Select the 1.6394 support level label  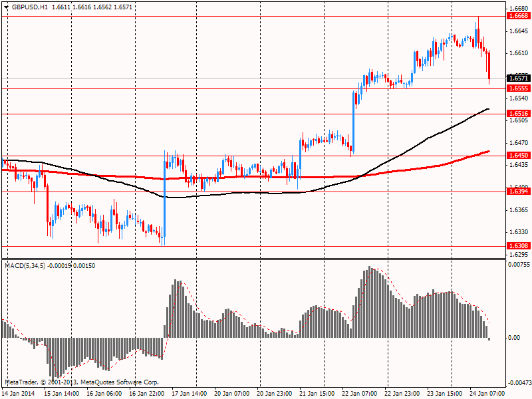pyautogui.click(x=517, y=192)
